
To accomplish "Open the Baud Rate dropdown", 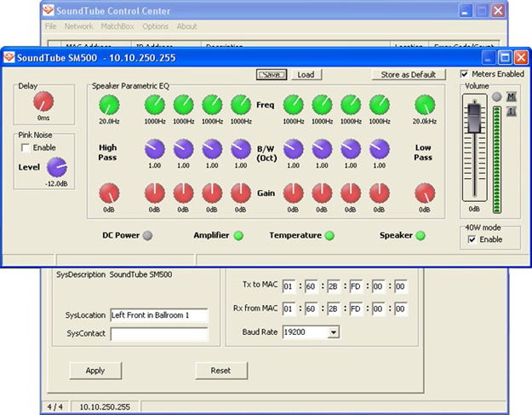I will [334, 332].
